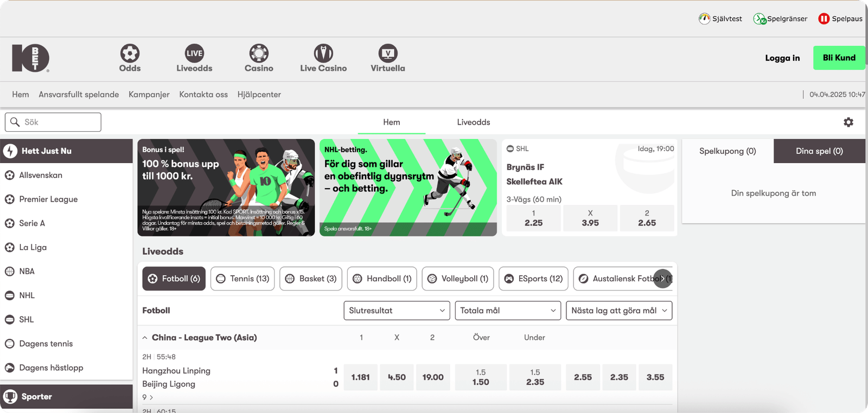
Task: Open settings gear icon
Action: (x=848, y=122)
